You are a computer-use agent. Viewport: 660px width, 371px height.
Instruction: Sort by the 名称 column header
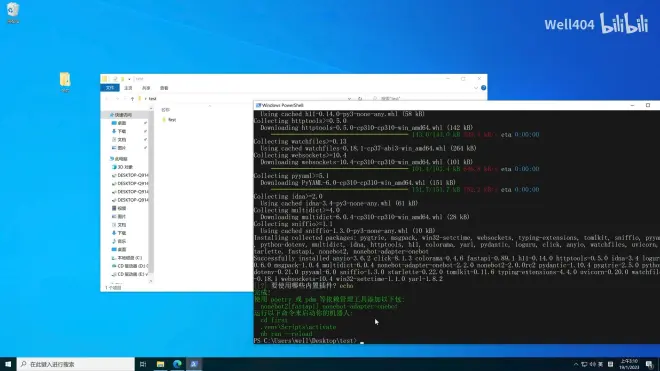pyautogui.click(x=165, y=109)
